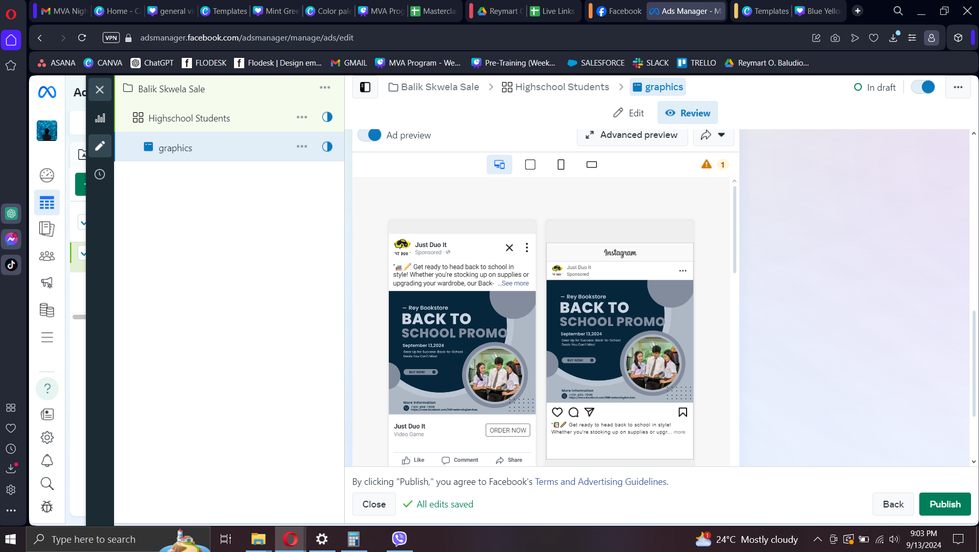Viewport: 979px width, 552px height.
Task: Select the square preview format icon
Action: (530, 164)
